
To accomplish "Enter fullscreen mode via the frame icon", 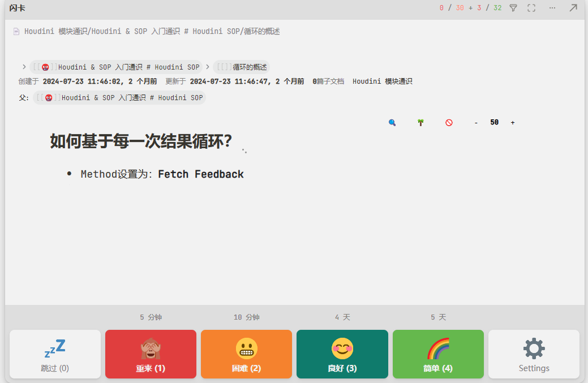I will pyautogui.click(x=531, y=8).
